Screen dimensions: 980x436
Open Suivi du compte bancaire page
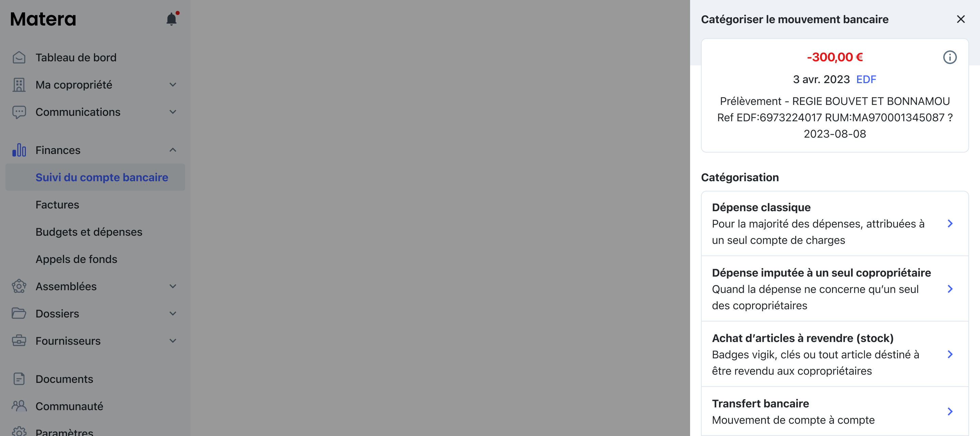tap(102, 177)
